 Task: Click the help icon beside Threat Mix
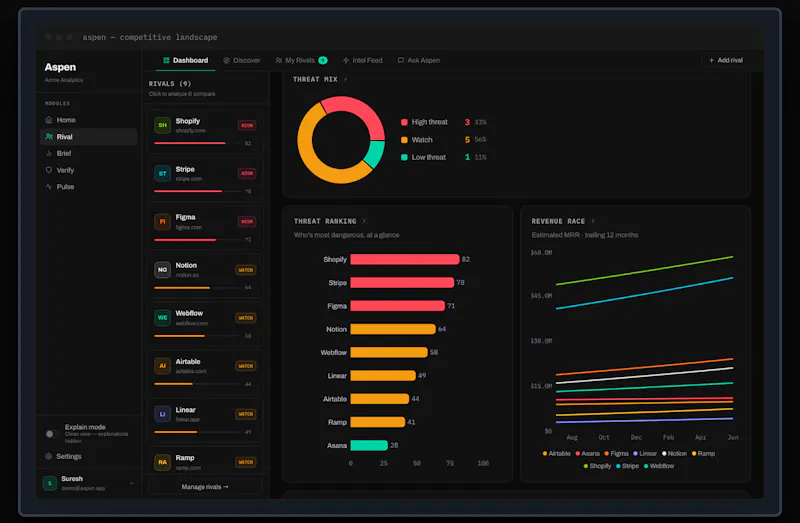(x=345, y=80)
